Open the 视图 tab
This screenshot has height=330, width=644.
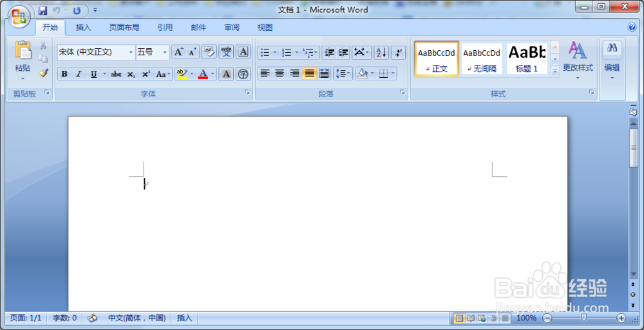tap(265, 28)
